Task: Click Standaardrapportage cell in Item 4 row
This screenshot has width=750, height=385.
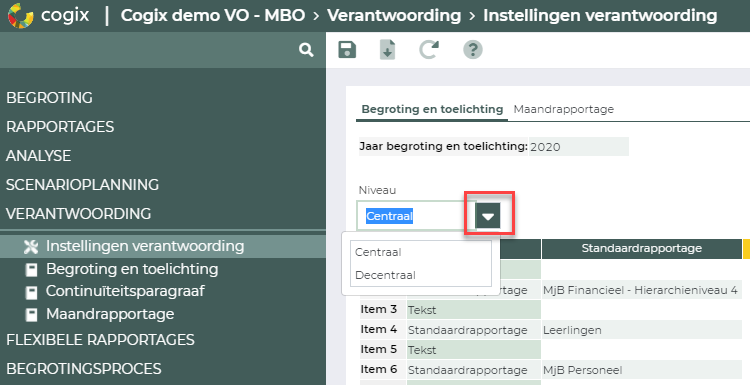Action: 474,330
